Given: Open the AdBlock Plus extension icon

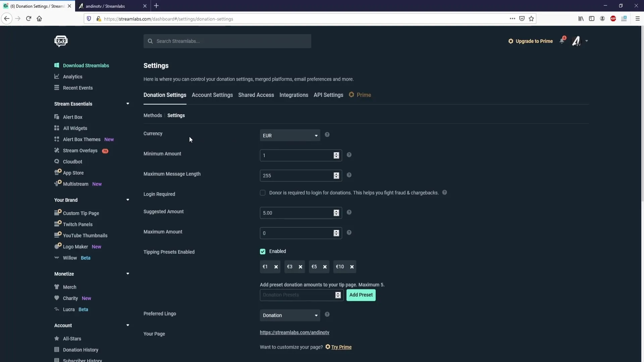Looking at the screenshot, I should [x=613, y=19].
